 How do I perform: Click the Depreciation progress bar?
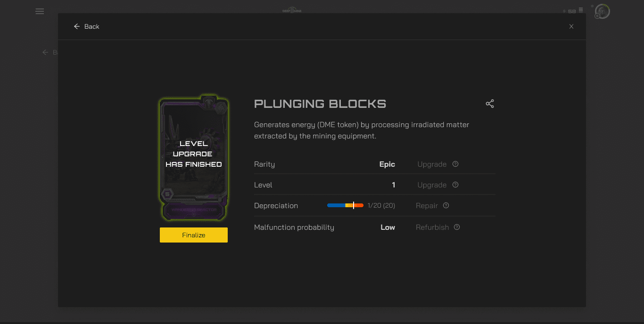click(345, 206)
